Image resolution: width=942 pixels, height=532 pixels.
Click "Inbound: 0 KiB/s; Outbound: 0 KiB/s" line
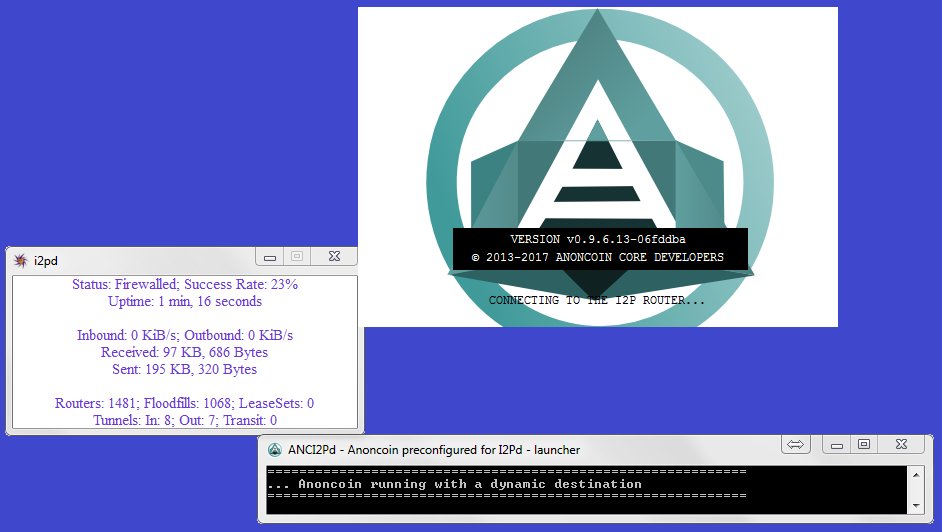[x=185, y=335]
